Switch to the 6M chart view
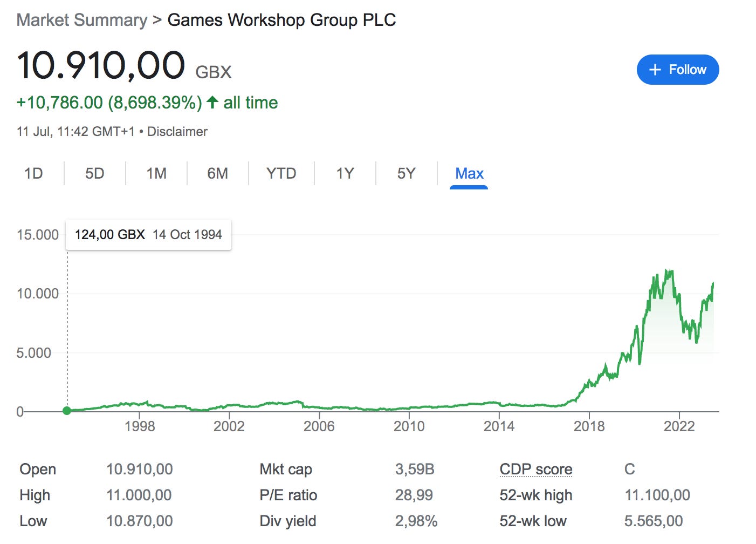The width and height of the screenshot is (756, 544). pos(218,173)
